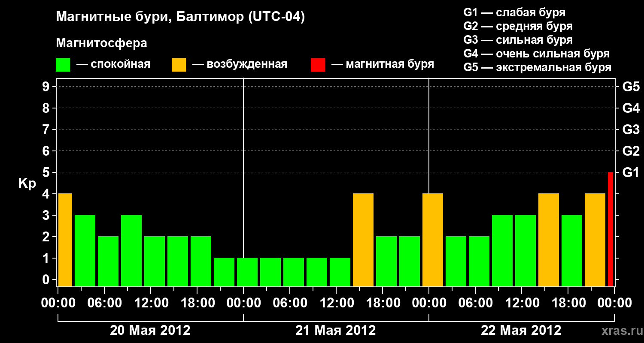Click the 'G1' tick label on right axis
This screenshot has width=644, height=343.
(x=631, y=172)
